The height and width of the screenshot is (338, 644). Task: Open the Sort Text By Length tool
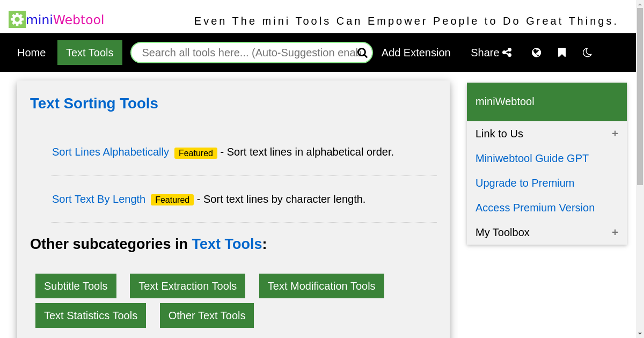(99, 199)
